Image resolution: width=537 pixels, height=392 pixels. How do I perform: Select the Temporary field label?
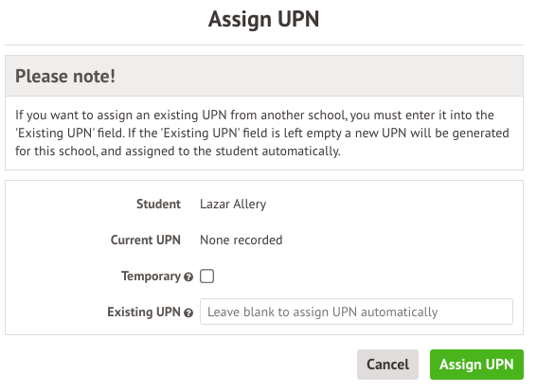(151, 276)
